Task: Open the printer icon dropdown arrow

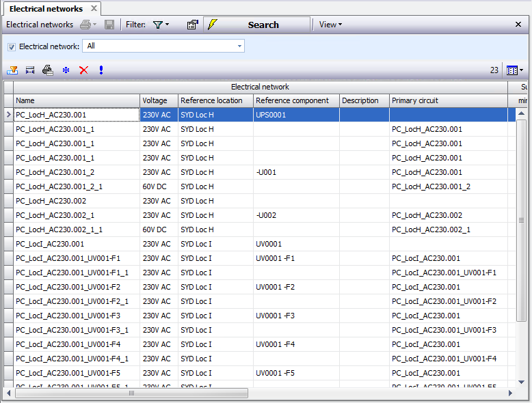Action: click(94, 25)
